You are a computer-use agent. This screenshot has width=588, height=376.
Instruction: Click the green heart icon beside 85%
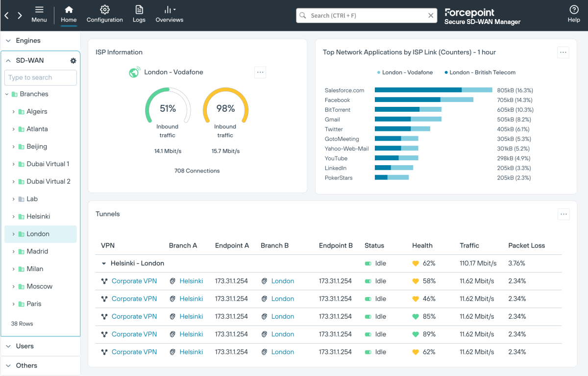pyautogui.click(x=416, y=317)
